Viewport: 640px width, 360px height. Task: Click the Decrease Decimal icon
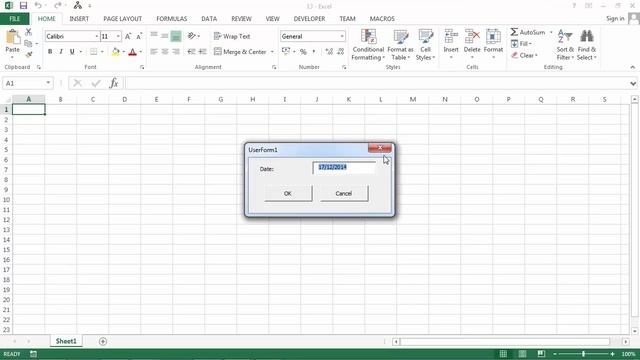pos(340,52)
